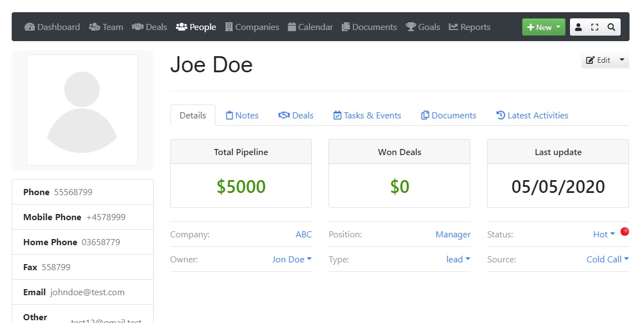Open Deals using its handshake icon
Image resolution: width=644 pixels, height=323 pixels.
coord(138,26)
